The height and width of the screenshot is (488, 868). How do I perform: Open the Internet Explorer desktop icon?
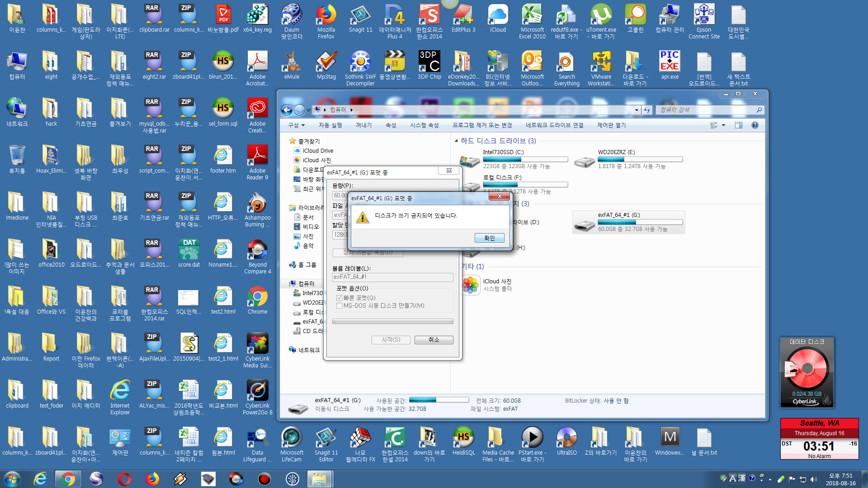[120, 398]
